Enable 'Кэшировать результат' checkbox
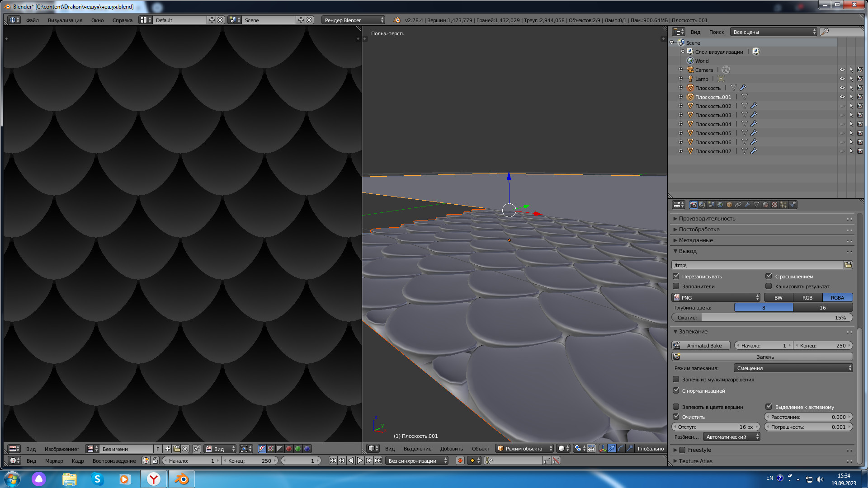Image resolution: width=868 pixels, height=488 pixels. [769, 286]
